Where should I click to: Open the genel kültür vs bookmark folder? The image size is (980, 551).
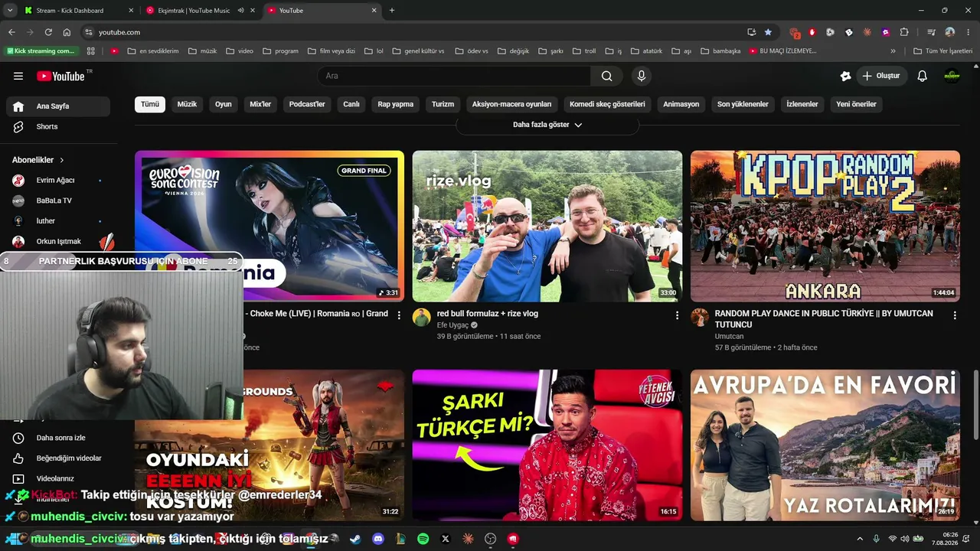[418, 51]
